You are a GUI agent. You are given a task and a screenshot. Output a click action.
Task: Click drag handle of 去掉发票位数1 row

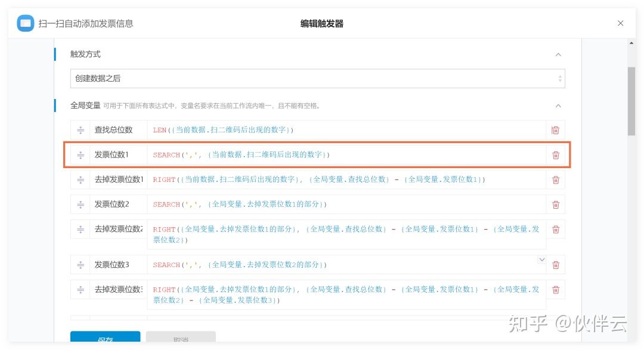(x=80, y=179)
